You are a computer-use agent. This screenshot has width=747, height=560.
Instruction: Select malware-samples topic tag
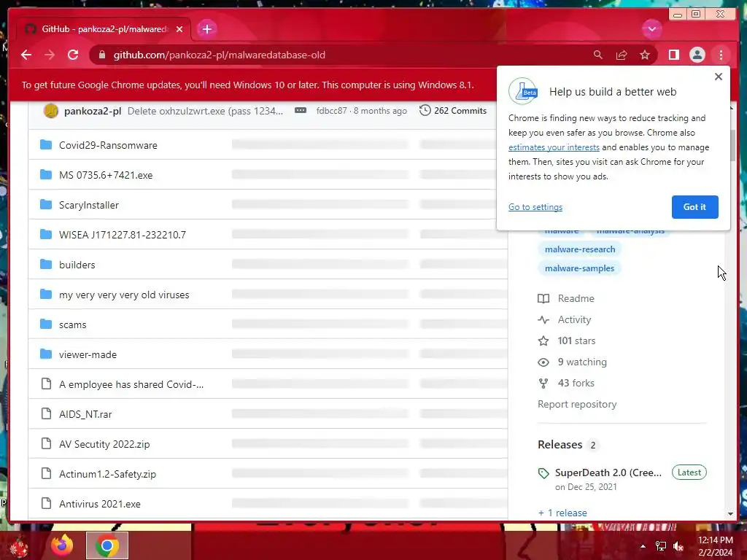click(x=579, y=268)
